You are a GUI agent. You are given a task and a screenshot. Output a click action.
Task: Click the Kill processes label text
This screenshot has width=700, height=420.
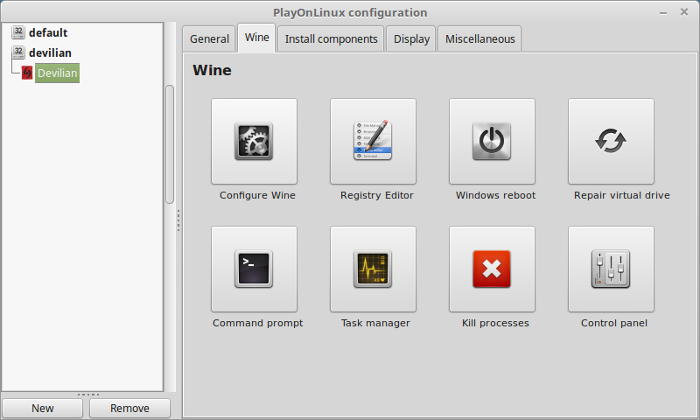(x=496, y=323)
